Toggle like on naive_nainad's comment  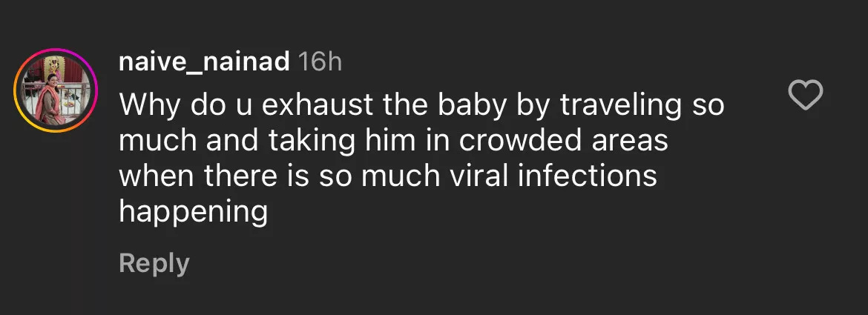[805, 96]
